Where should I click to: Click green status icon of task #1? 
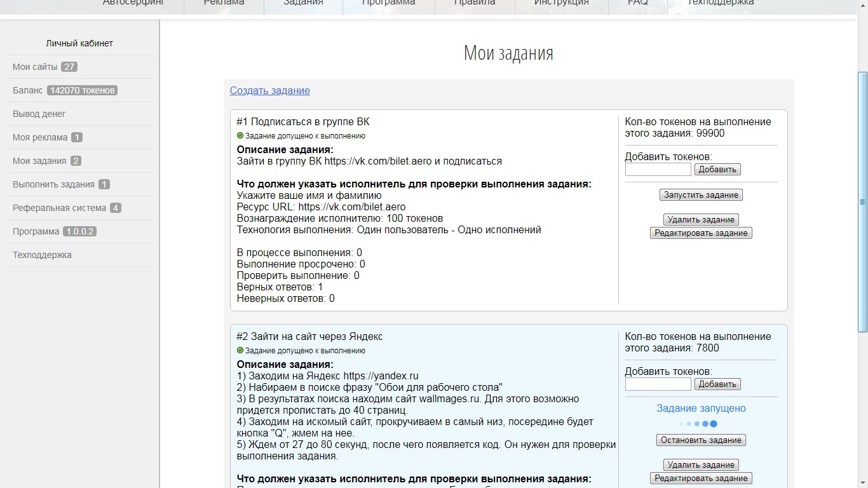(x=240, y=135)
